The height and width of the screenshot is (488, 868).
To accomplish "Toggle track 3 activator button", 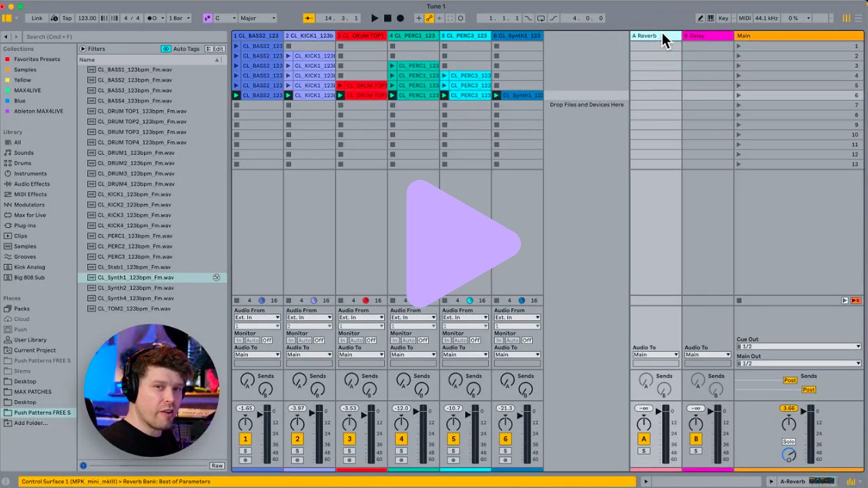I will pyautogui.click(x=349, y=439).
